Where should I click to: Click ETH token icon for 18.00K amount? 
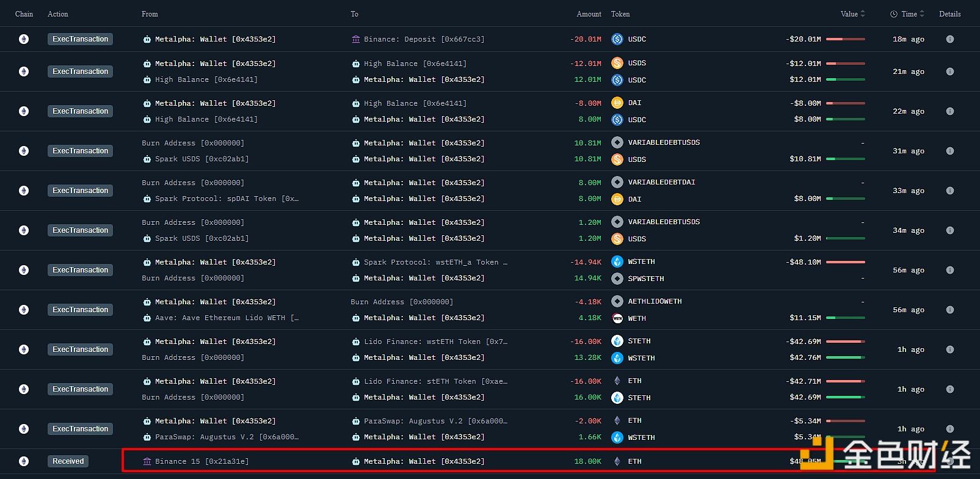click(617, 461)
